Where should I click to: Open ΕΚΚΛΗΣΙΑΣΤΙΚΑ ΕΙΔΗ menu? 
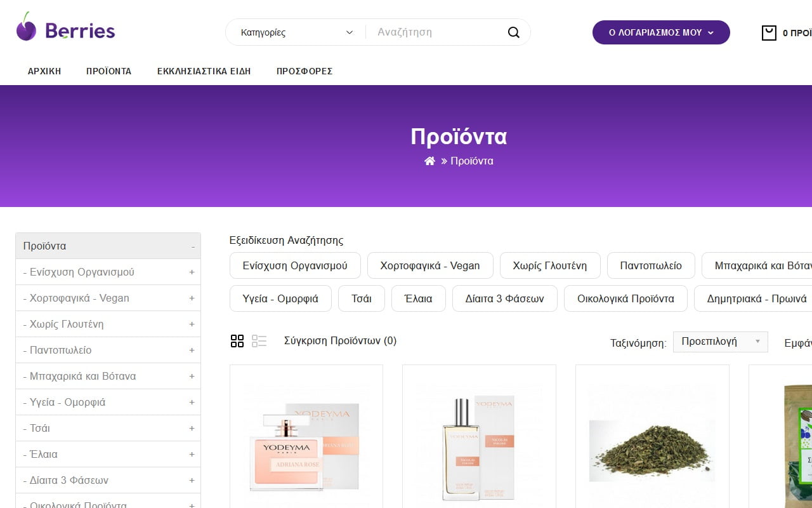[x=204, y=71]
